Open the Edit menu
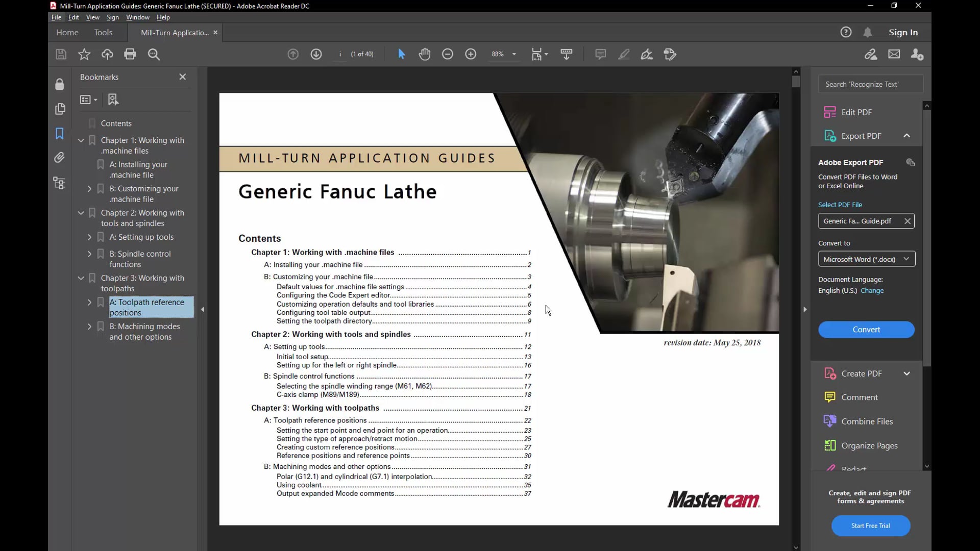This screenshot has height=551, width=980. (x=73, y=17)
